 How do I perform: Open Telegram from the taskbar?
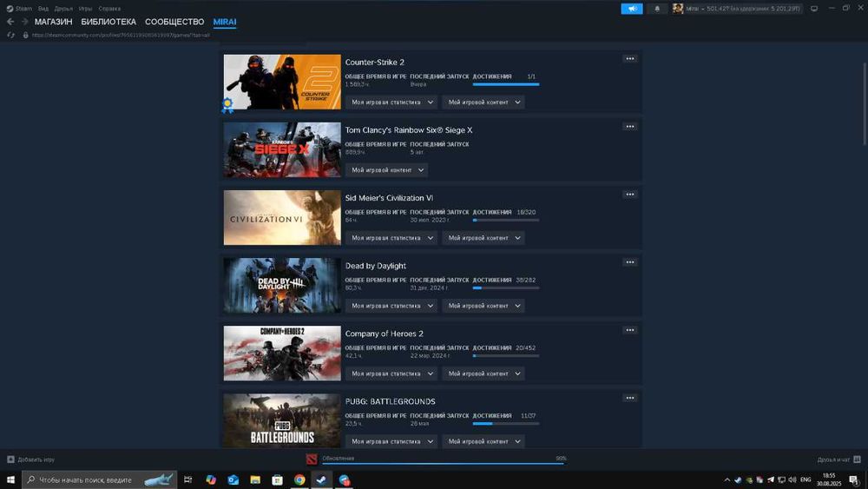345,479
